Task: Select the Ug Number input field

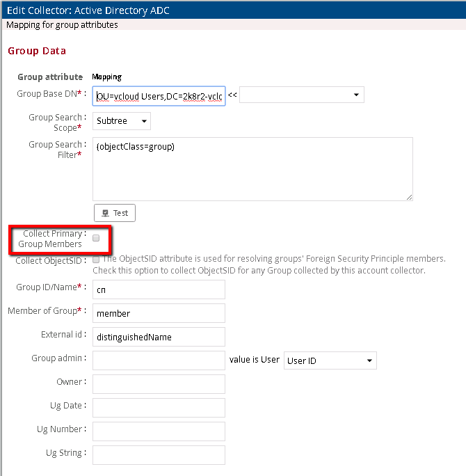Action: pyautogui.click(x=159, y=431)
